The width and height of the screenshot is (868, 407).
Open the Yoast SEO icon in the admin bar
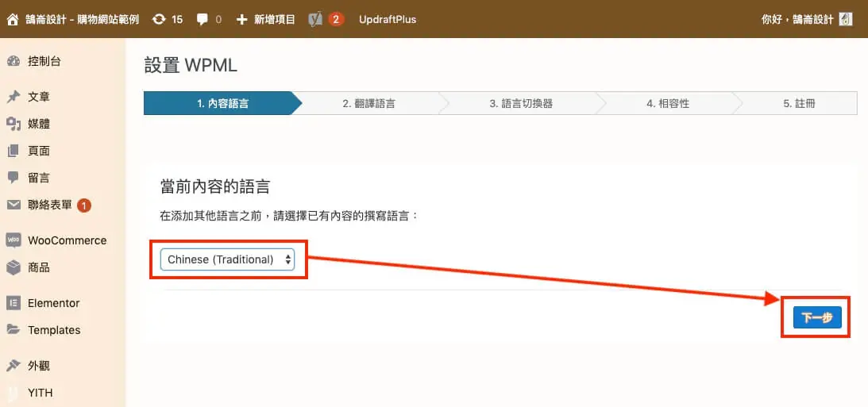pos(315,19)
